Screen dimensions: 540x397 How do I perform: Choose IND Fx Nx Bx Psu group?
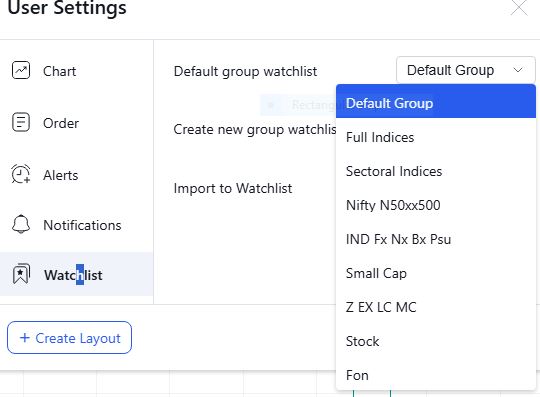point(436,239)
